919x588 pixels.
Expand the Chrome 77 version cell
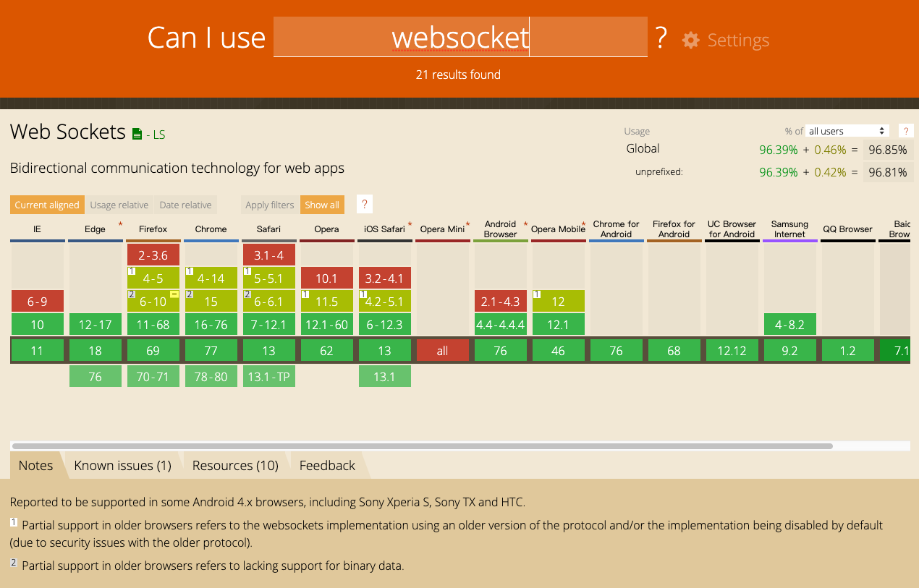(211, 351)
